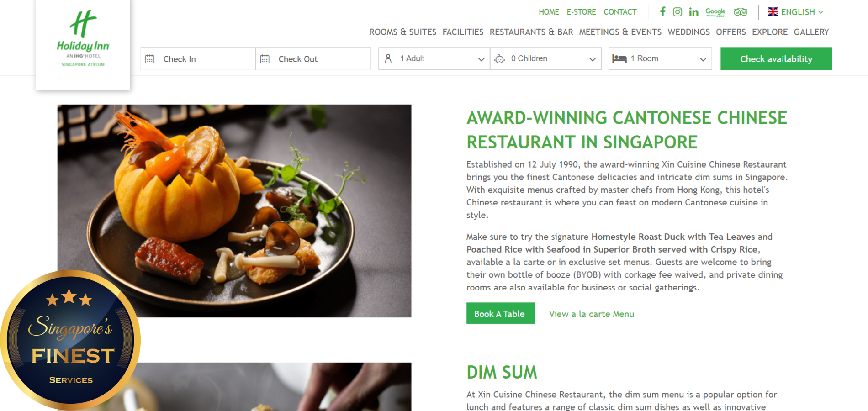This screenshot has height=411, width=868.
Task: Open the Google reviews icon
Action: pyautogui.click(x=715, y=12)
